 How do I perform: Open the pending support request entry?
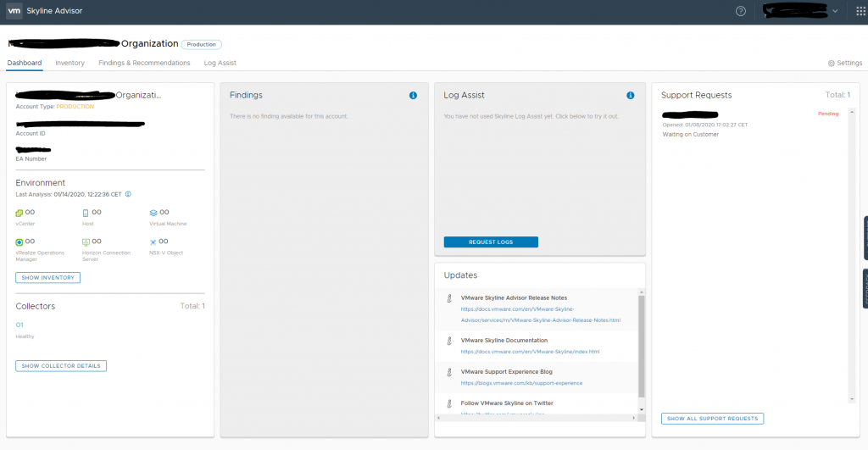tap(690, 114)
